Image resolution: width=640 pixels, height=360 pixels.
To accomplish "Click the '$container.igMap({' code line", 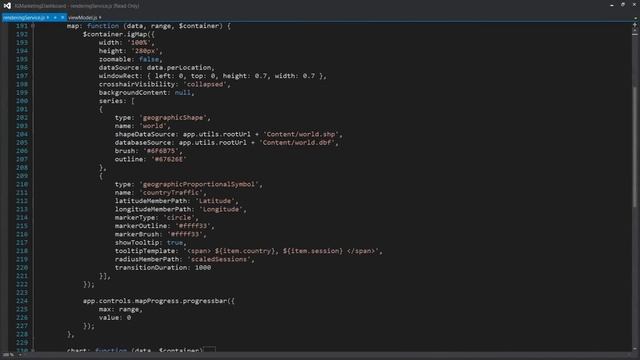I will [119, 34].
